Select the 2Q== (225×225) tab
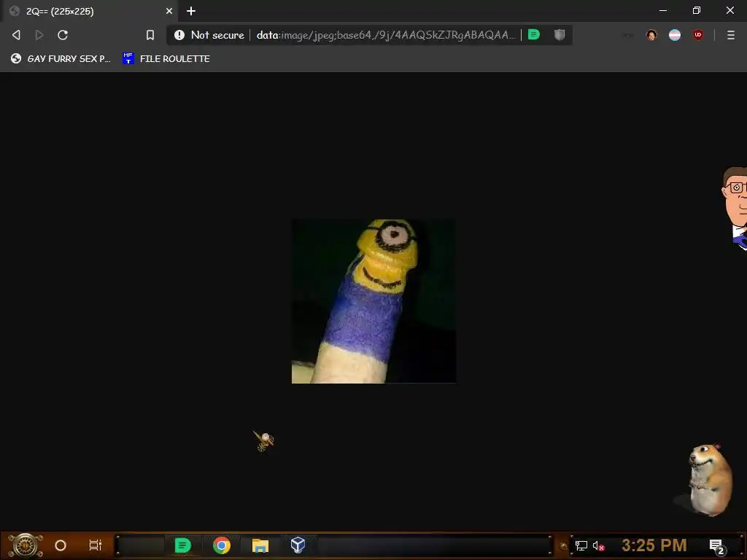The height and width of the screenshot is (560, 747). (90, 11)
